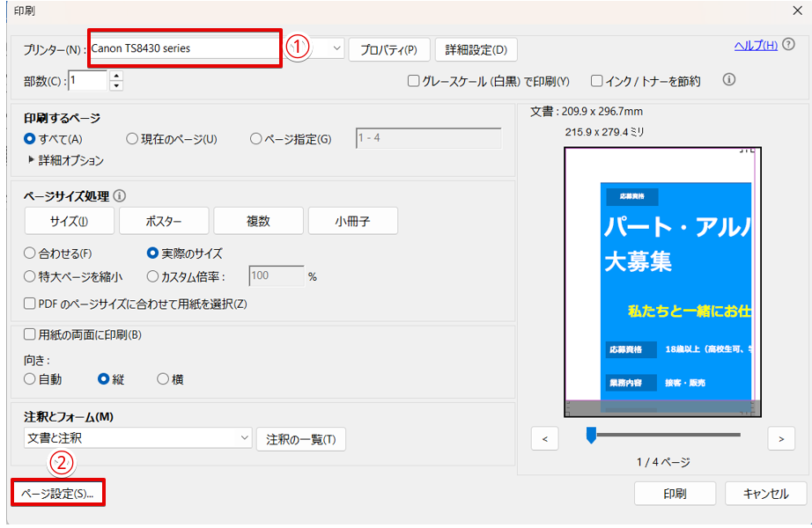Click the print preview thumbnail
The width and height of the screenshot is (812, 528).
(x=663, y=282)
